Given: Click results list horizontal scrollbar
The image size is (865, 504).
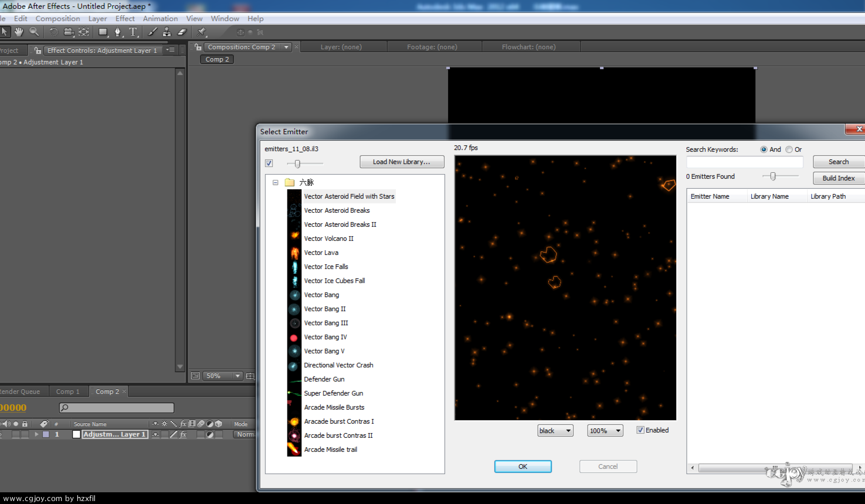Looking at the screenshot, I should tap(775, 468).
